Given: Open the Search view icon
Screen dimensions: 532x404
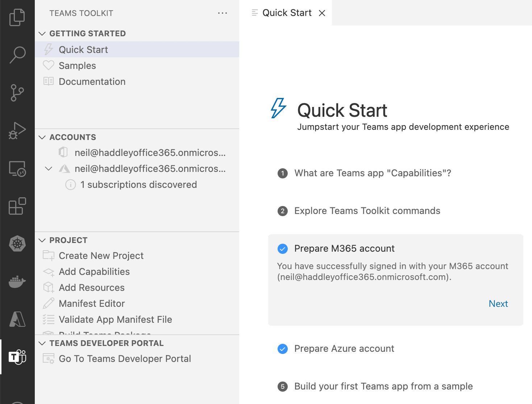Looking at the screenshot, I should point(17,55).
